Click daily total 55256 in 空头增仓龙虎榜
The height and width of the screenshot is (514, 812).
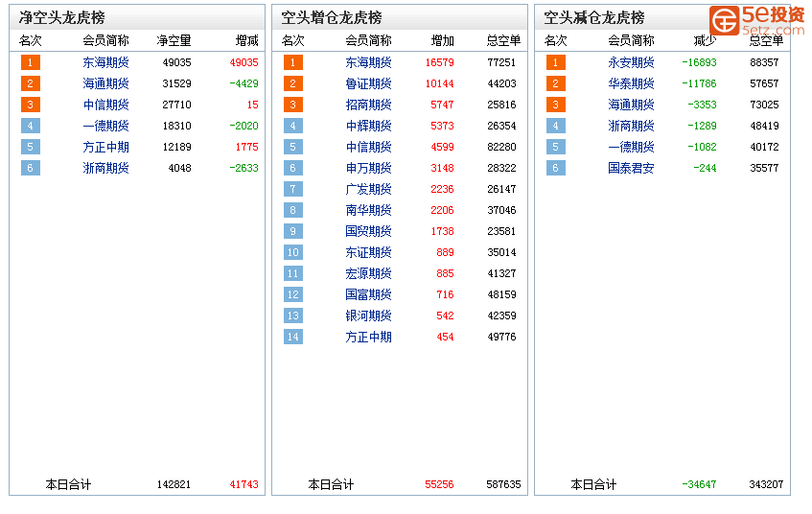(439, 484)
